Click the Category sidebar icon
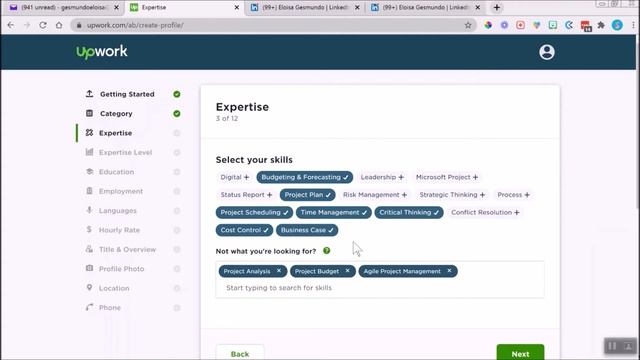This screenshot has width=640, height=360. click(89, 113)
